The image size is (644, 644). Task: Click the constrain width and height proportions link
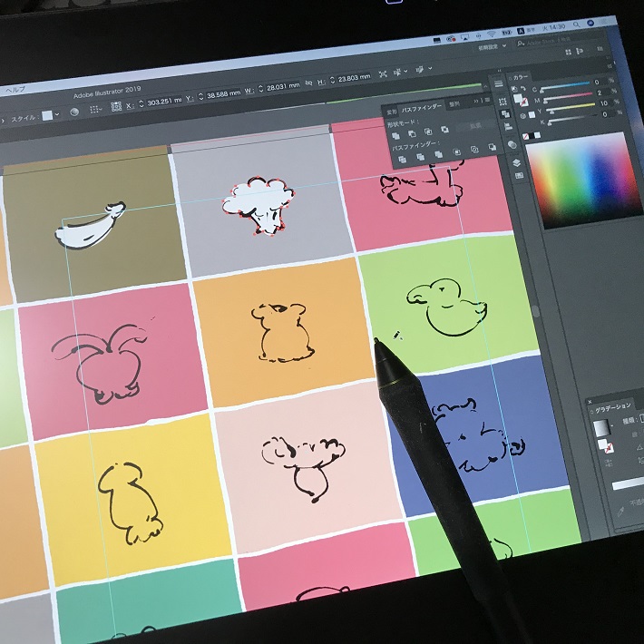tap(308, 83)
